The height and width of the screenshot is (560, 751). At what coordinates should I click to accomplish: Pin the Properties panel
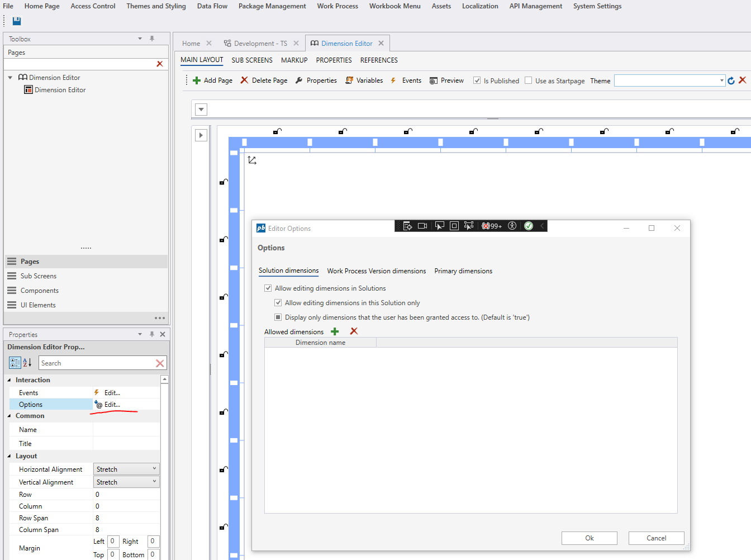(151, 334)
